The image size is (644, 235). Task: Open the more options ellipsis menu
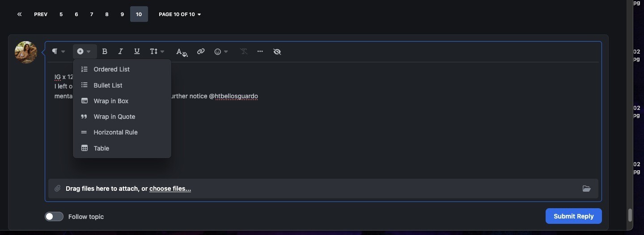tap(260, 51)
